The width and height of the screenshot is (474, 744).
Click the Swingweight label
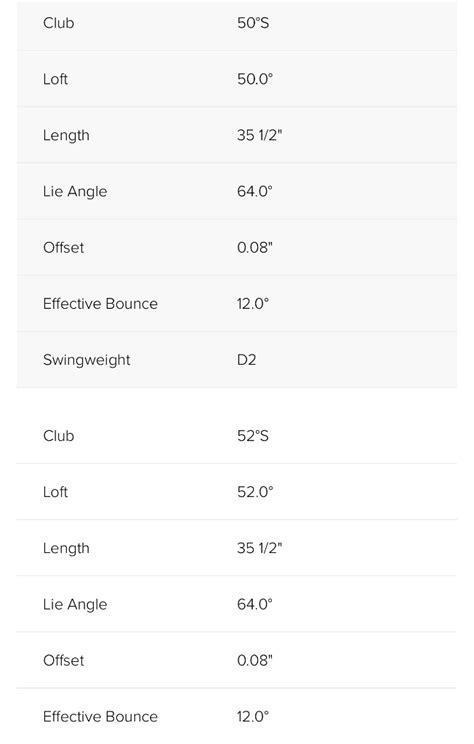[x=86, y=360]
